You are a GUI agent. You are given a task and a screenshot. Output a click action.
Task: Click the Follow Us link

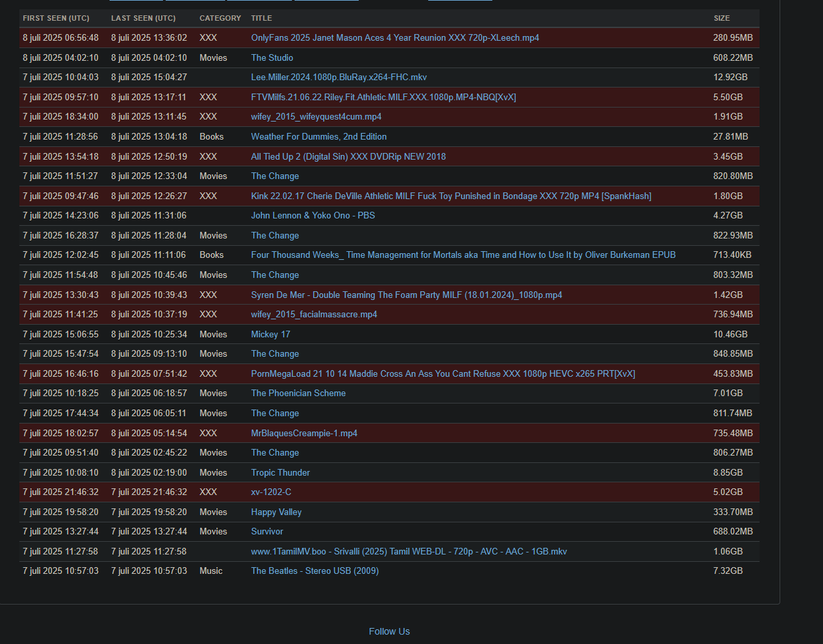tap(389, 631)
